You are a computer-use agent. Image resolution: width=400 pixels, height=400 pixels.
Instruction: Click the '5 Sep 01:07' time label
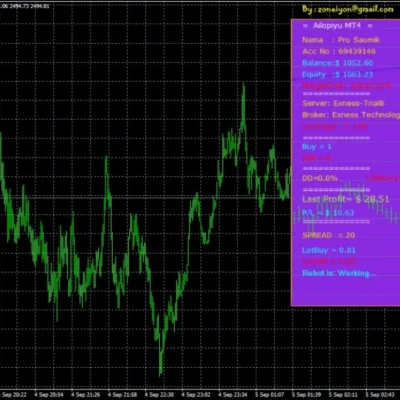(269, 395)
